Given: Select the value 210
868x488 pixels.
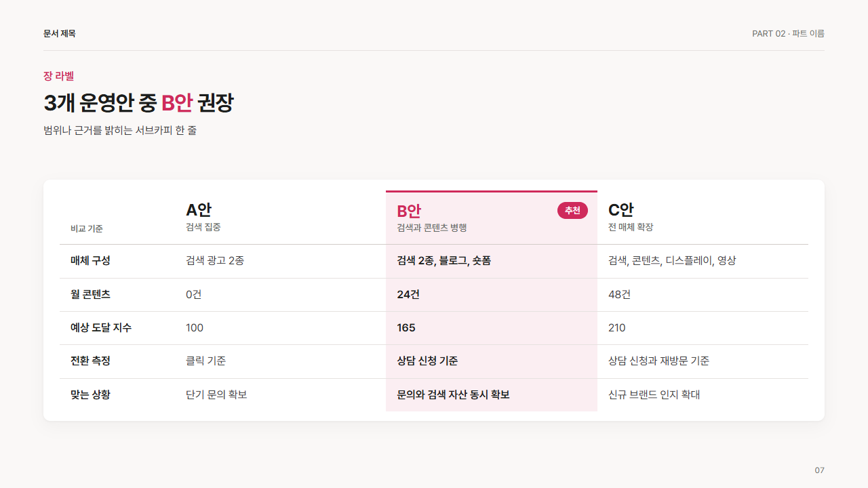Looking at the screenshot, I should [x=617, y=327].
